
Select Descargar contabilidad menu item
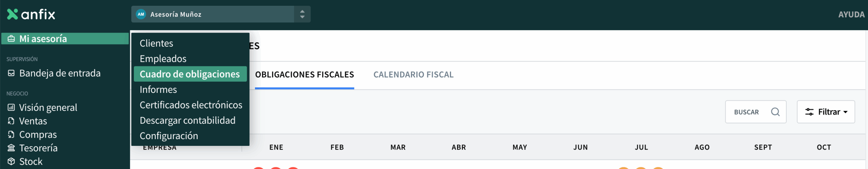coord(187,120)
